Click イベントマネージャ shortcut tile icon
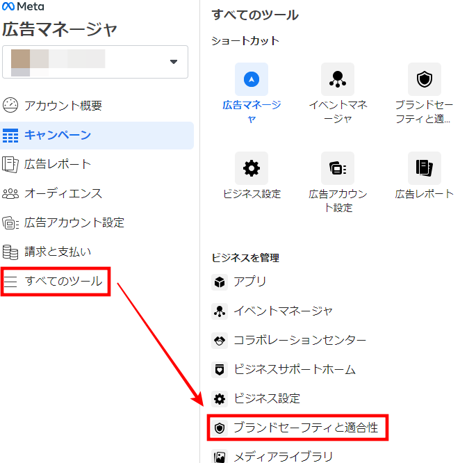Viewport: 476px width, 463px height. coord(338,79)
